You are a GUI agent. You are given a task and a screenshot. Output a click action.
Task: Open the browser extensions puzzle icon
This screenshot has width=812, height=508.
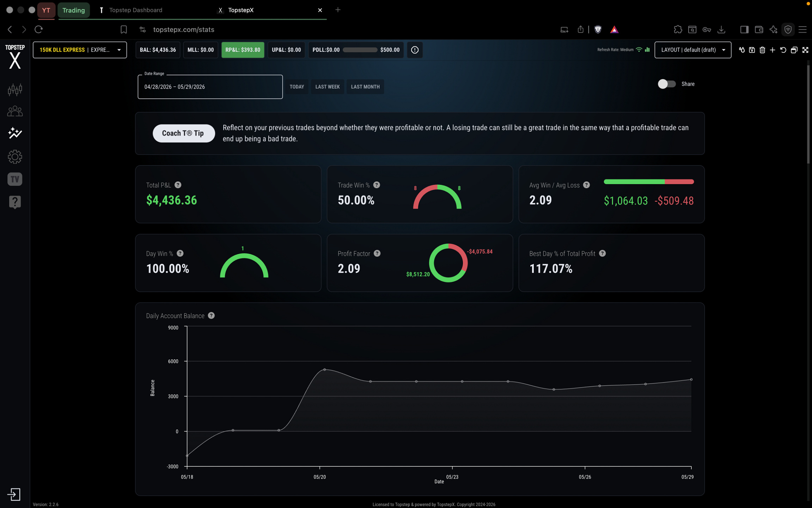pyautogui.click(x=678, y=30)
